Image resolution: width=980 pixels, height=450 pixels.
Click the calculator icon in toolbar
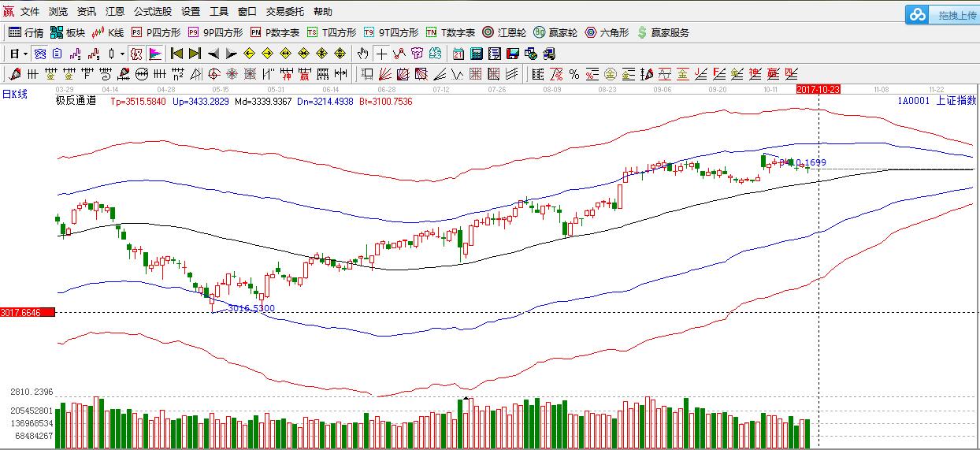(x=477, y=54)
